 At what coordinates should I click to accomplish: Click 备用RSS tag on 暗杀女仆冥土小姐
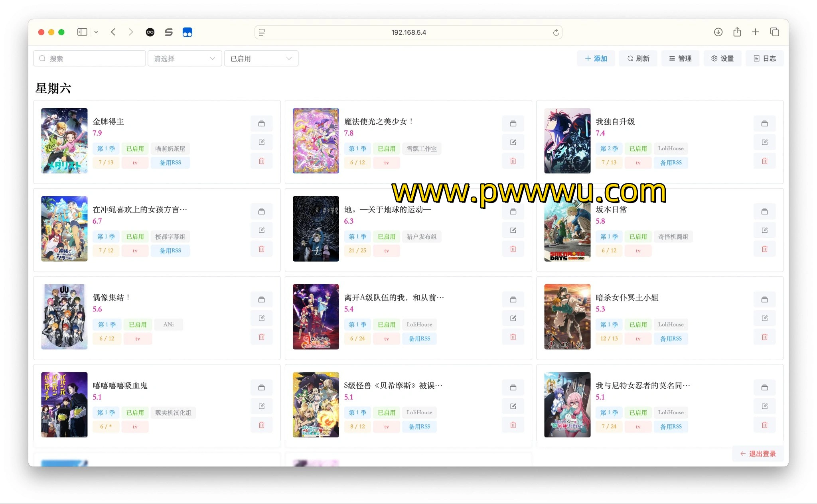tap(671, 339)
